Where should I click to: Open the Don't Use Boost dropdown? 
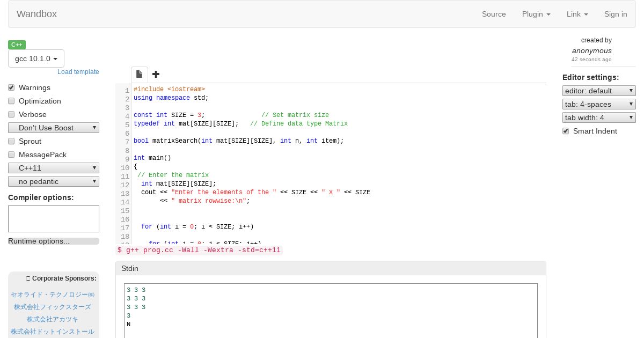(x=54, y=128)
